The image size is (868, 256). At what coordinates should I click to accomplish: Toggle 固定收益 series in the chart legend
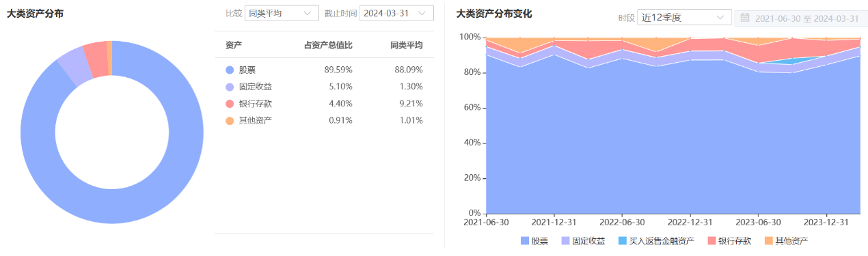(583, 241)
